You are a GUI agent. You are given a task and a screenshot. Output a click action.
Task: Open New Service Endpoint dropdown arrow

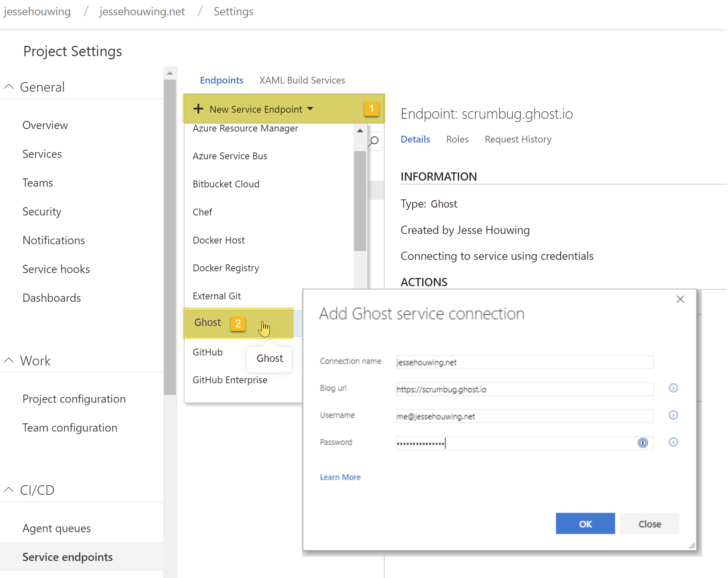coord(310,109)
